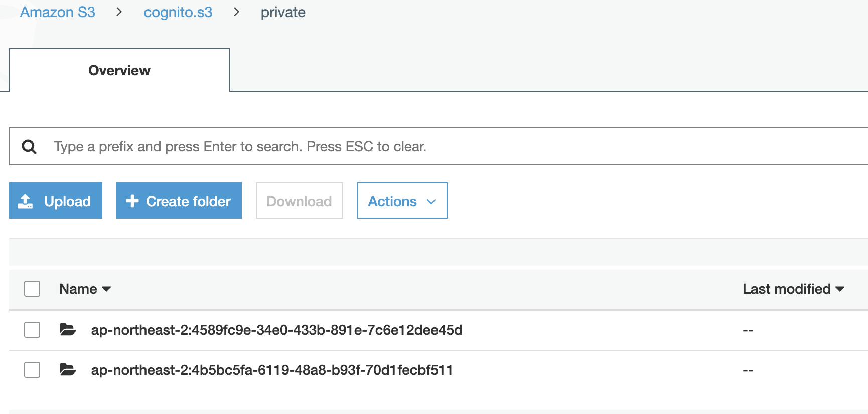
Task: Check the box for folder ending 7c6e12dee45d
Action: 32,330
